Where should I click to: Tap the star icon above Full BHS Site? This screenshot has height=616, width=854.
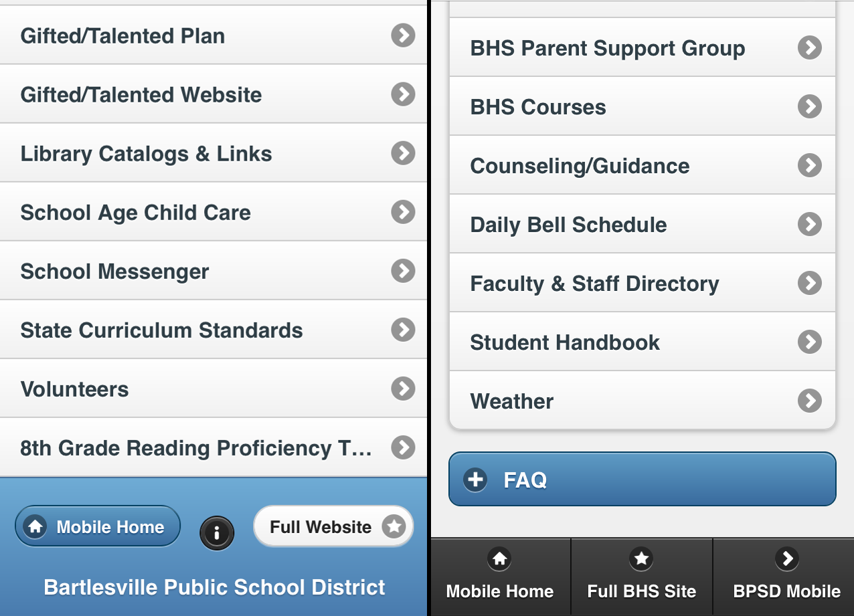[x=641, y=558]
